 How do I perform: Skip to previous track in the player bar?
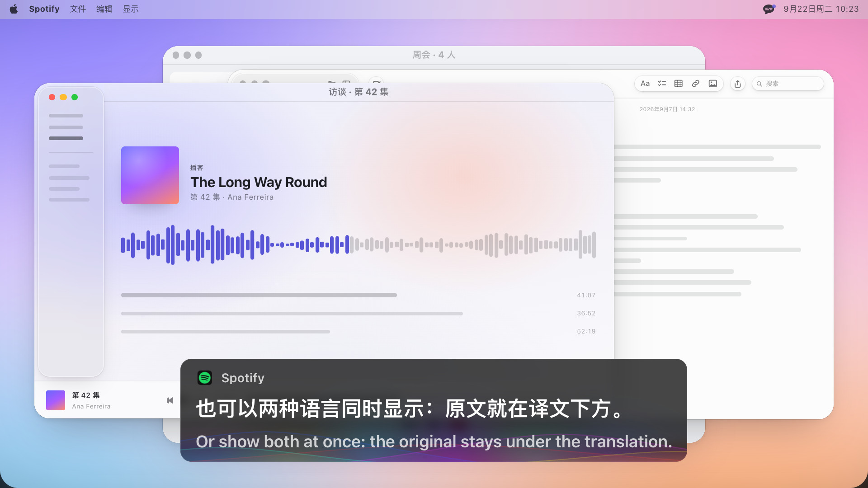170,400
